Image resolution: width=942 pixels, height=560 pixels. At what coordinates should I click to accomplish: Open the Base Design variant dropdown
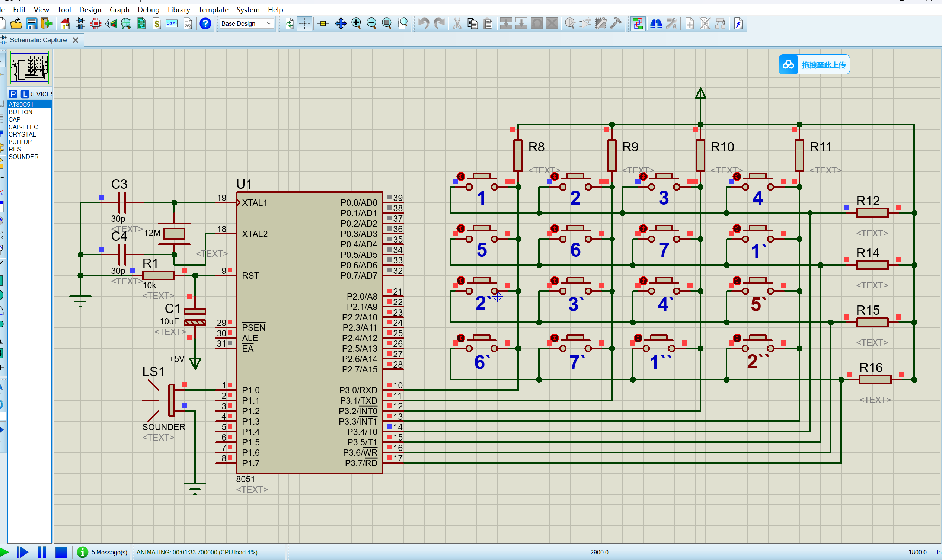pos(246,23)
